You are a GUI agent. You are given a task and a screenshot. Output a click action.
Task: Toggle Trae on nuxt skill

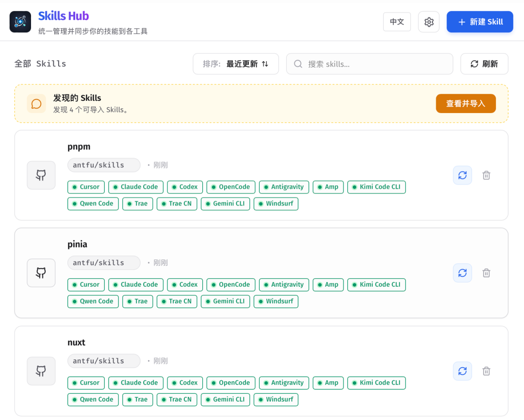[138, 400]
